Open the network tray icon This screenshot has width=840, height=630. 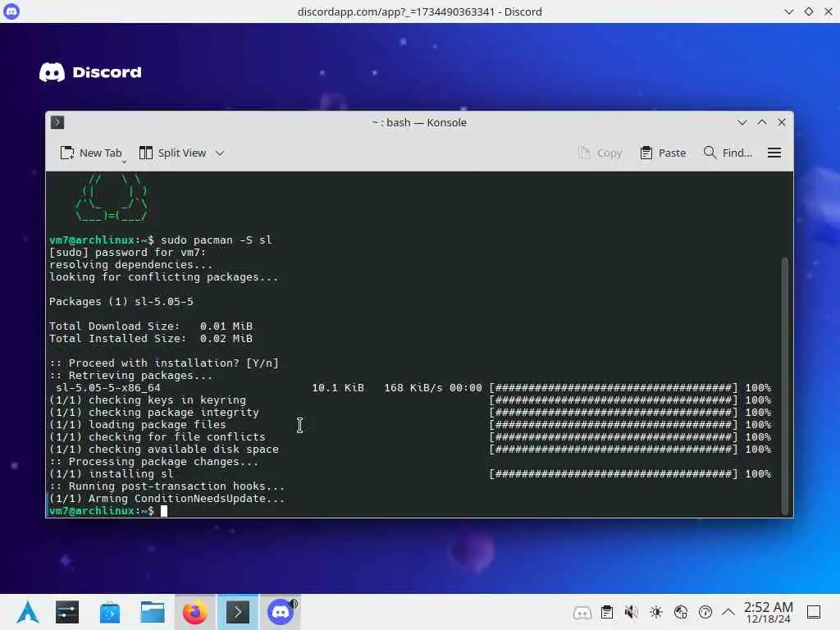click(681, 612)
